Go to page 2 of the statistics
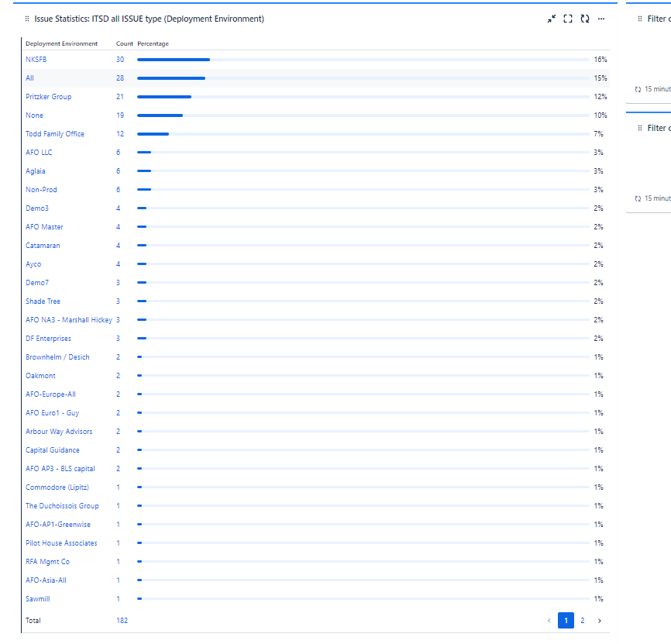 point(582,620)
